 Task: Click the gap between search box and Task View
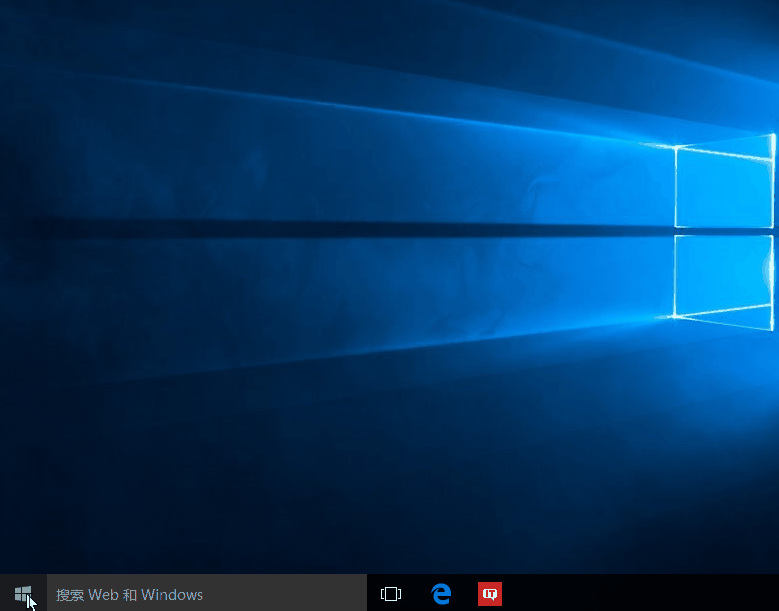pos(370,594)
